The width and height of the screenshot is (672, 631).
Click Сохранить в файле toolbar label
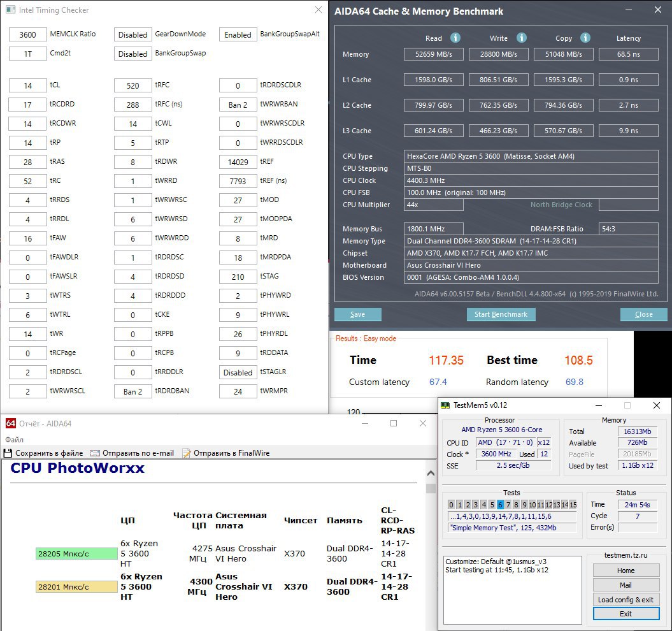click(49, 453)
